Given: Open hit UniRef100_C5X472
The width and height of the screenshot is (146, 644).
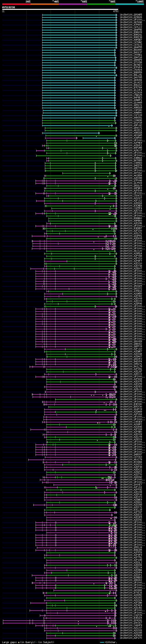Looking at the screenshot, I should (x=131, y=196).
